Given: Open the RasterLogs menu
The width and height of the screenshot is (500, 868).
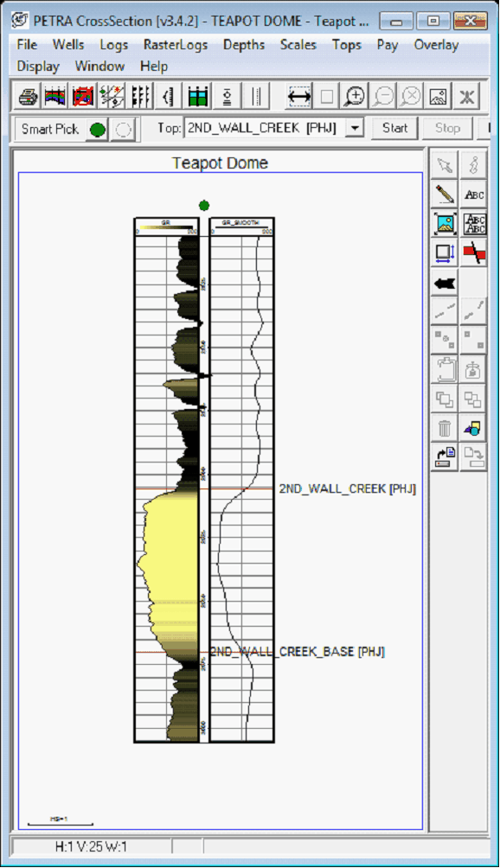Looking at the screenshot, I should tap(176, 45).
